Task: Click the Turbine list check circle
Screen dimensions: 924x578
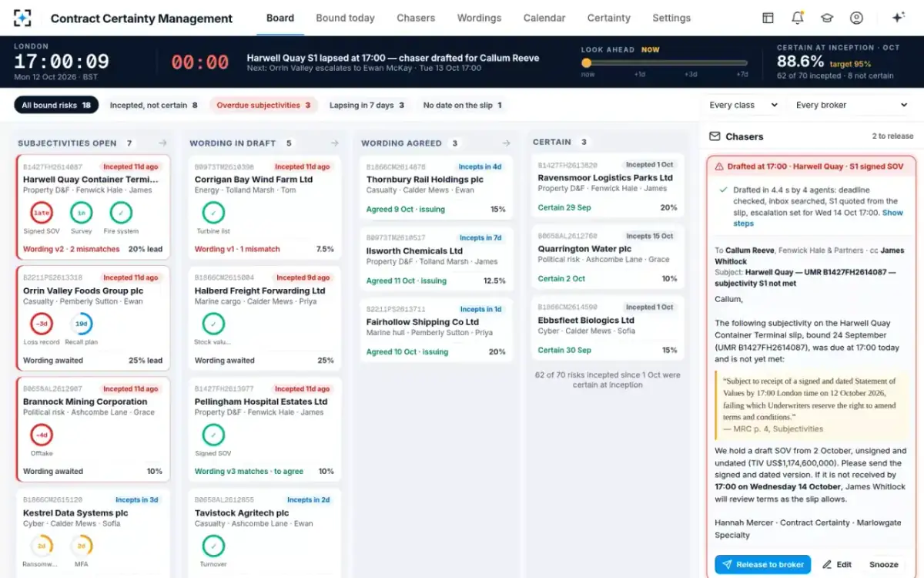Action: [x=213, y=213]
